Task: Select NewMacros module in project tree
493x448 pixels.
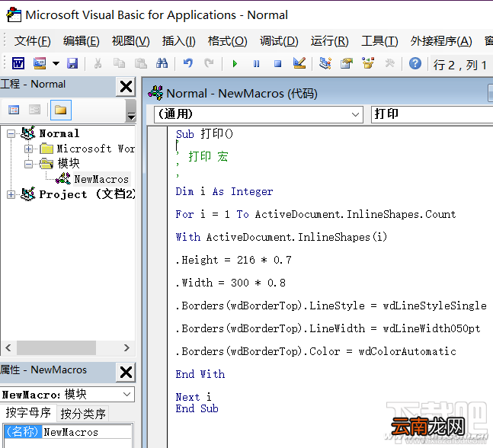Action: coord(101,179)
